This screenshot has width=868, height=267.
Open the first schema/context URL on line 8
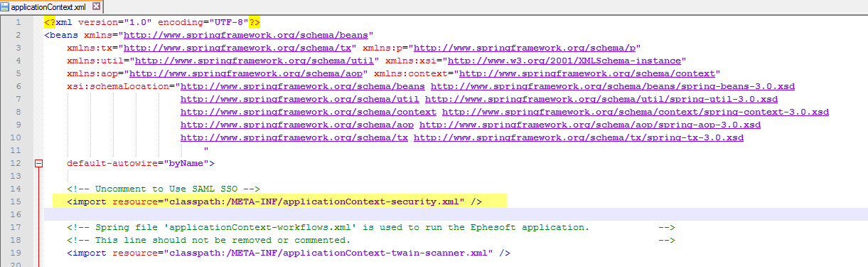click(x=309, y=112)
